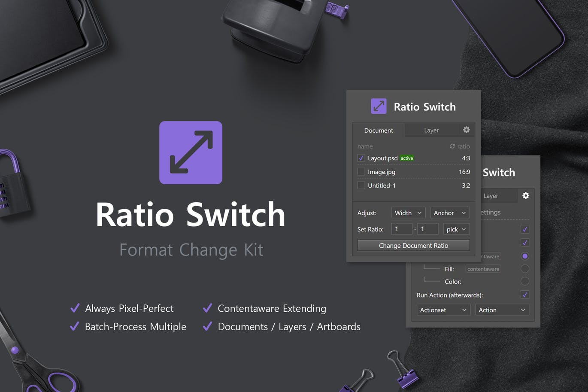
Task: Click the first Set Ratio input field
Action: coord(402,229)
